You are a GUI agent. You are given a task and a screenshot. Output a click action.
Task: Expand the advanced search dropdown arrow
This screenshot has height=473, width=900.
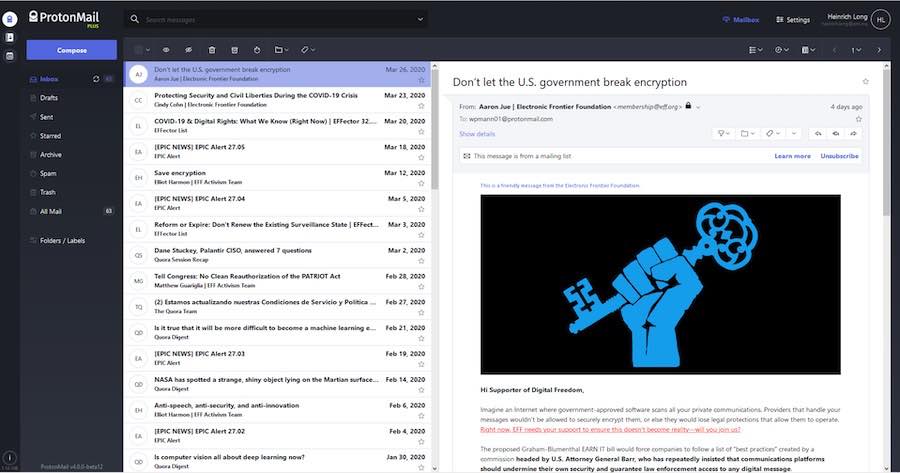click(420, 19)
